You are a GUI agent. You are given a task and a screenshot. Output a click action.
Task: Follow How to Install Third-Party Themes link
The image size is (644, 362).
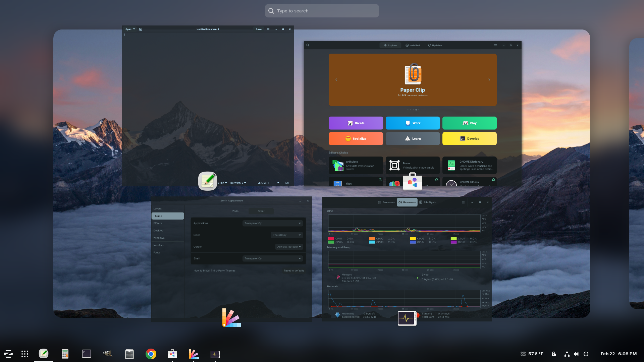[214, 270]
